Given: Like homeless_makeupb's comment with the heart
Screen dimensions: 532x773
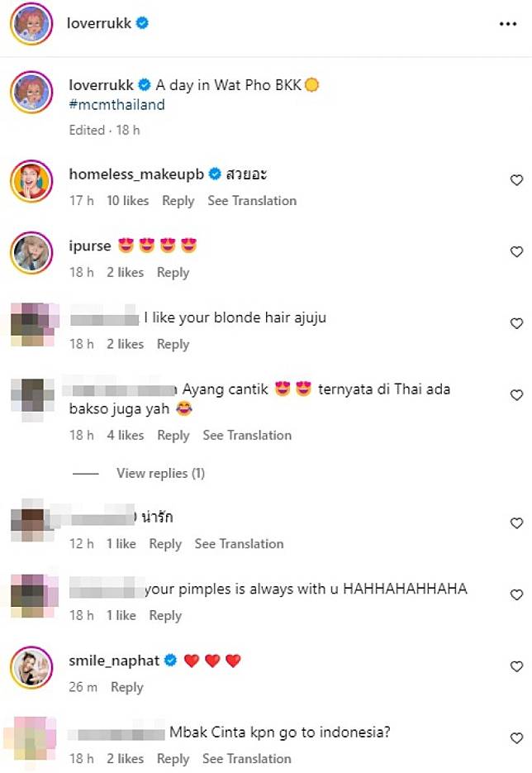Looking at the screenshot, I should tap(516, 180).
